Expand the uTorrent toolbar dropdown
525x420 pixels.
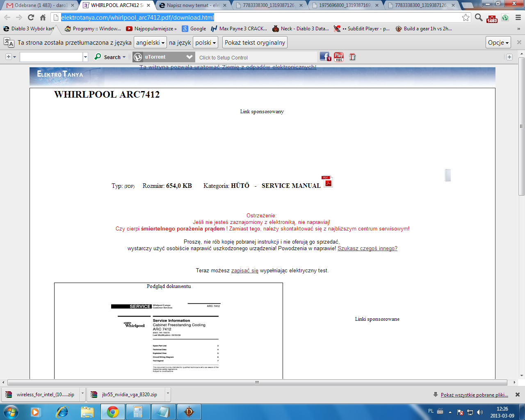pyautogui.click(x=189, y=57)
